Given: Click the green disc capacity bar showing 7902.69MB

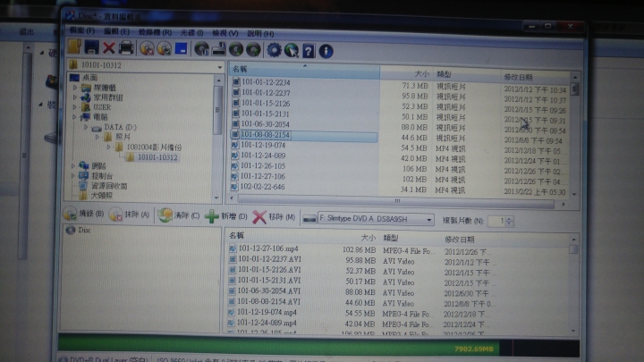Looking at the screenshot, I should coord(279,347).
